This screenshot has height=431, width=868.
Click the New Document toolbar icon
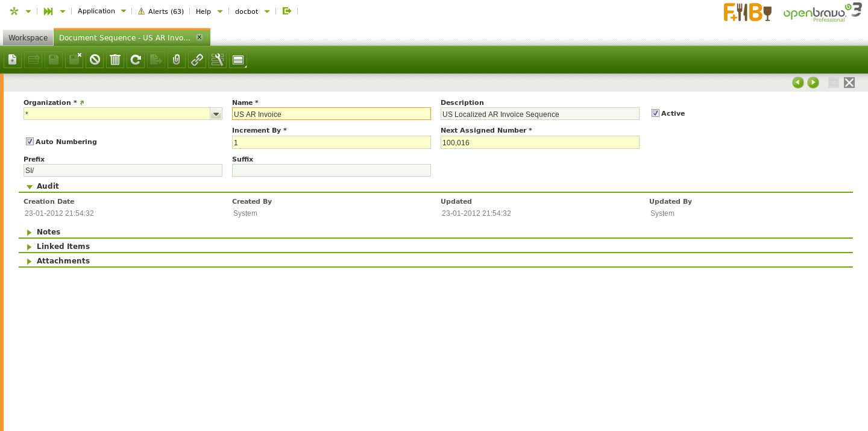pos(13,60)
